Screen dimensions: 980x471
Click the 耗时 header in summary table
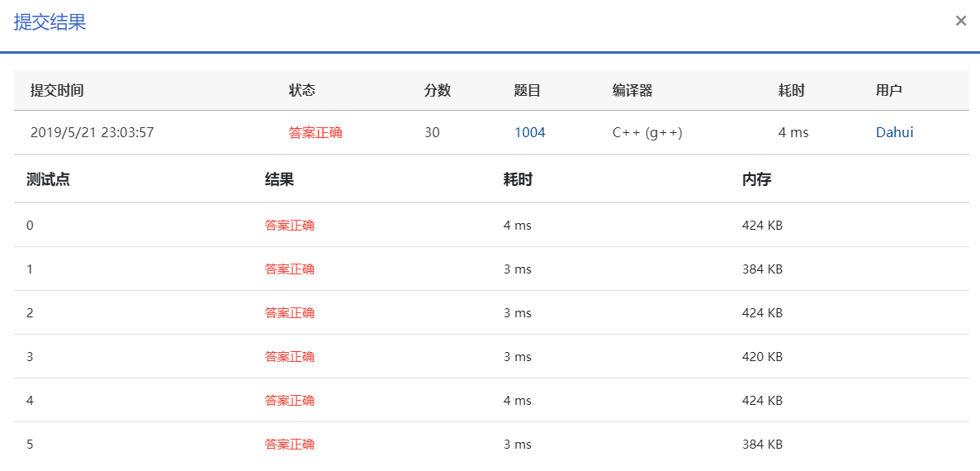click(791, 91)
